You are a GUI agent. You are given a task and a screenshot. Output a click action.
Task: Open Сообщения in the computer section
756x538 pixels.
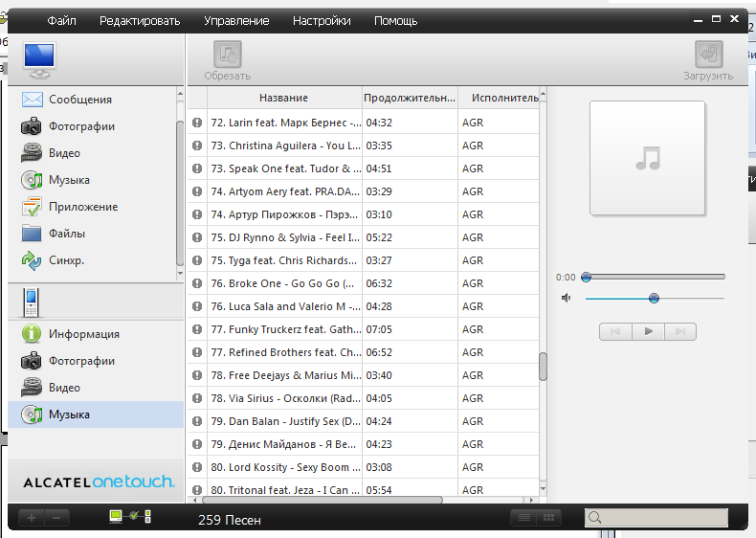[80, 100]
